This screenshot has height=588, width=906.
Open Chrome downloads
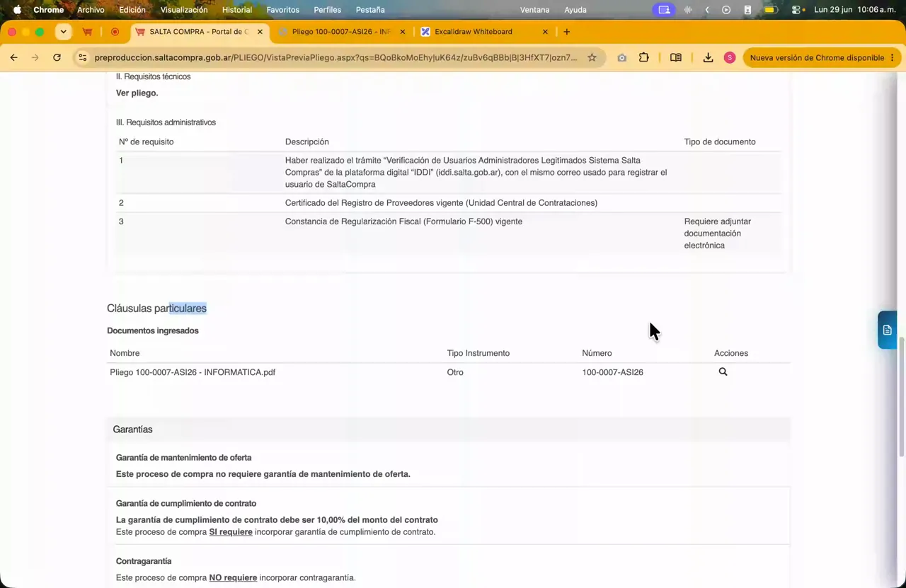point(708,57)
